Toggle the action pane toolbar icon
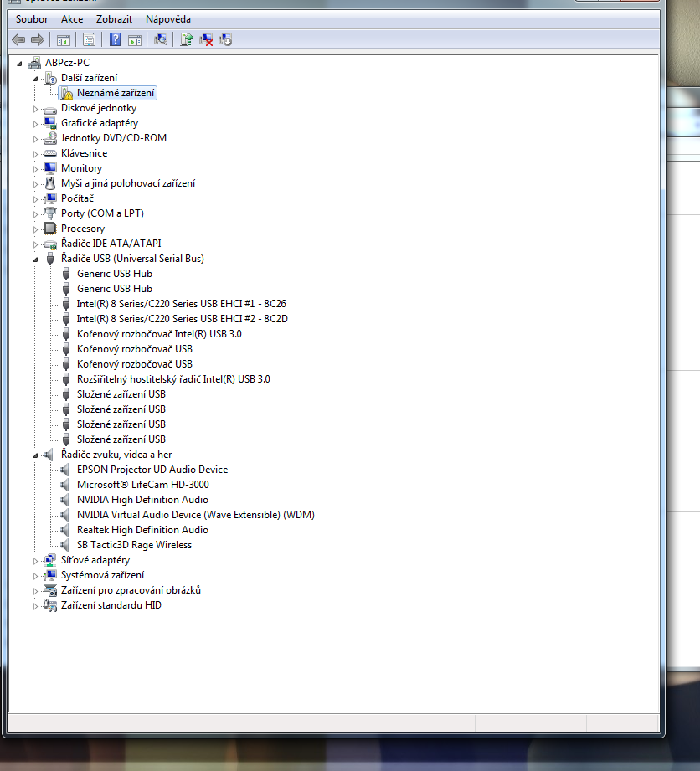Viewport: 700px width, 771px height. pos(134,40)
